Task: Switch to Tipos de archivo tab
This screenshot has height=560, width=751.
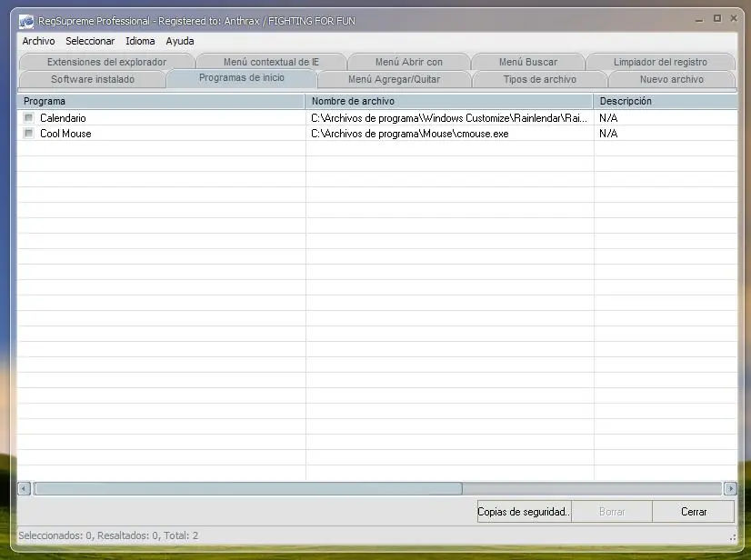Action: 539,79
